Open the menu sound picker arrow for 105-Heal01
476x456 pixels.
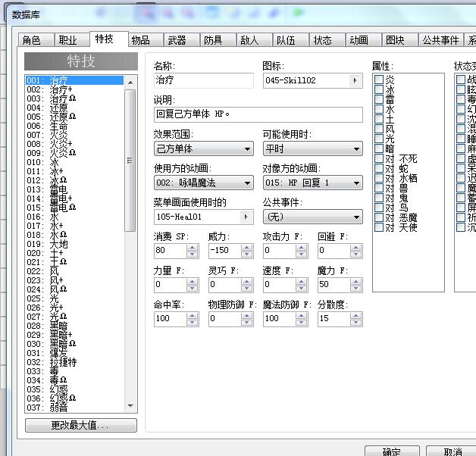click(246, 217)
